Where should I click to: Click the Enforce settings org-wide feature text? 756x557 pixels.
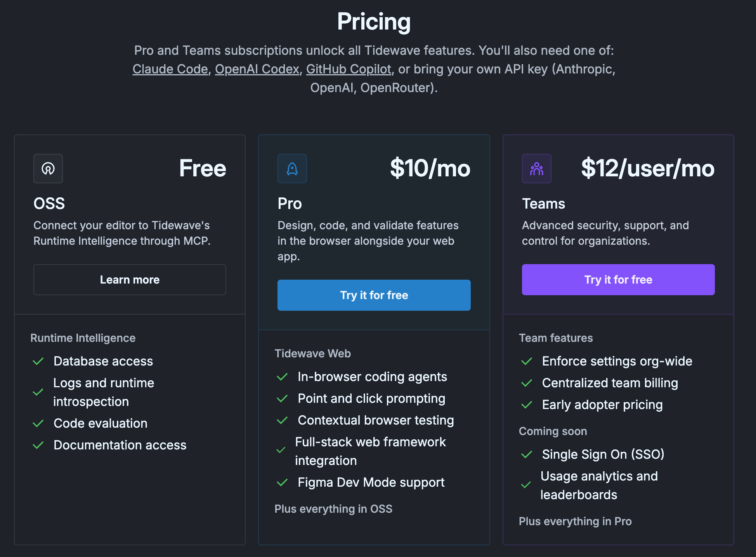(617, 361)
